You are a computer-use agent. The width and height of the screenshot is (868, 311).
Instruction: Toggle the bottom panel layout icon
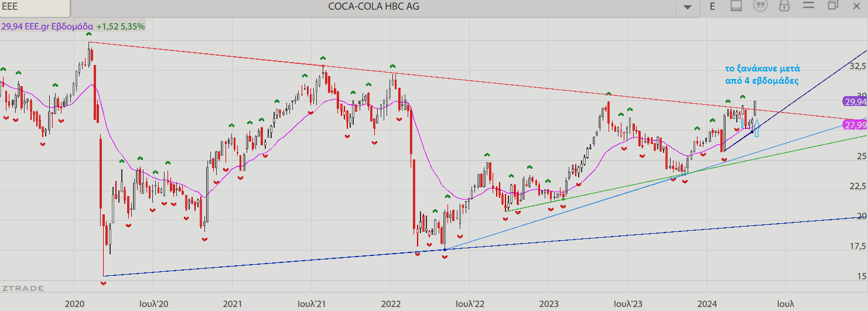click(x=736, y=6)
